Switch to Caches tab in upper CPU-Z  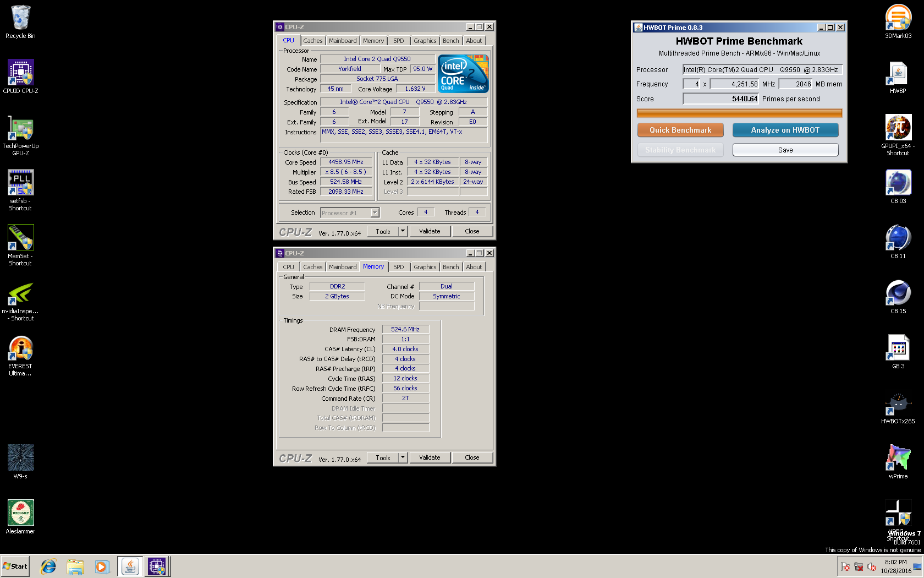(312, 41)
